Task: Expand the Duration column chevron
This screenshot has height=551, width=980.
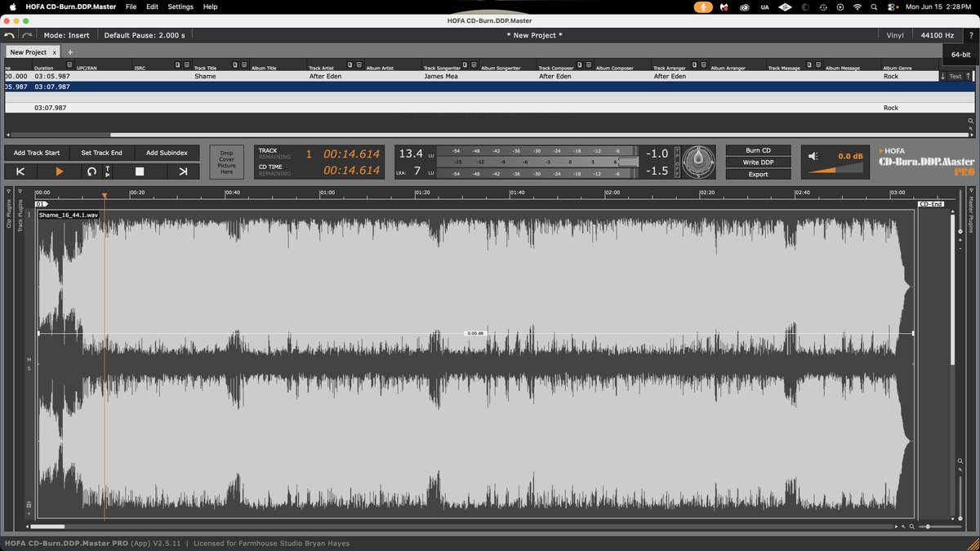Action: point(69,64)
